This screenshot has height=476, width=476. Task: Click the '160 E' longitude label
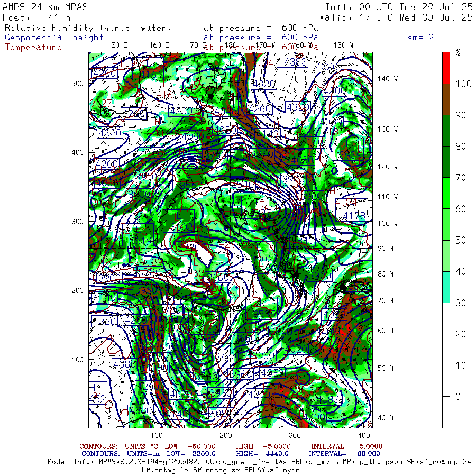(159, 45)
